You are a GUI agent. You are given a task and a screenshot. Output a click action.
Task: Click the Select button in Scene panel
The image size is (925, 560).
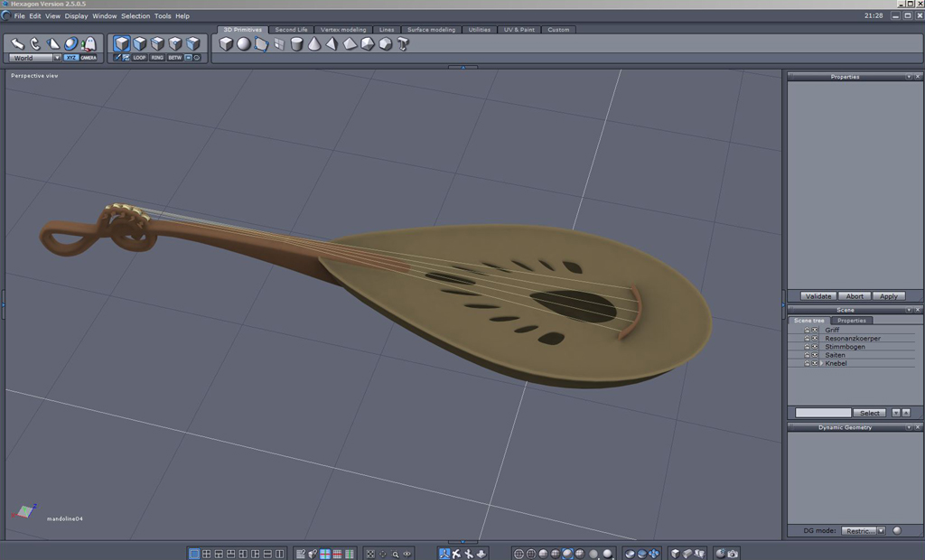pyautogui.click(x=870, y=413)
